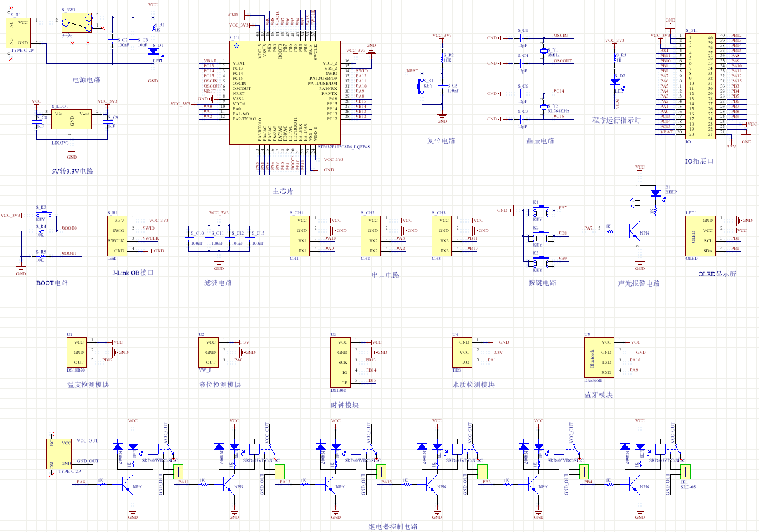The height and width of the screenshot is (532, 759).
Task: Click the S_H1 J-Link connector block
Action: coord(117,236)
